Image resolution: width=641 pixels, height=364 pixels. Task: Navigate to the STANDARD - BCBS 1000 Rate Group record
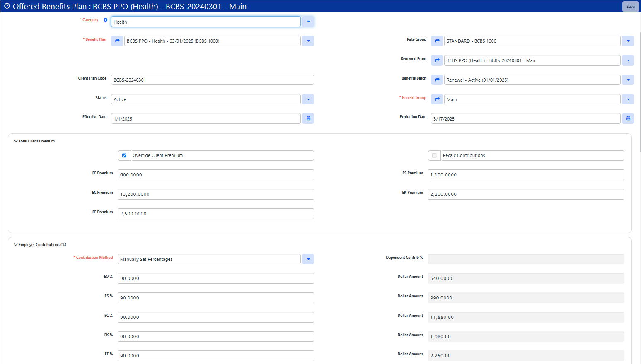point(437,41)
